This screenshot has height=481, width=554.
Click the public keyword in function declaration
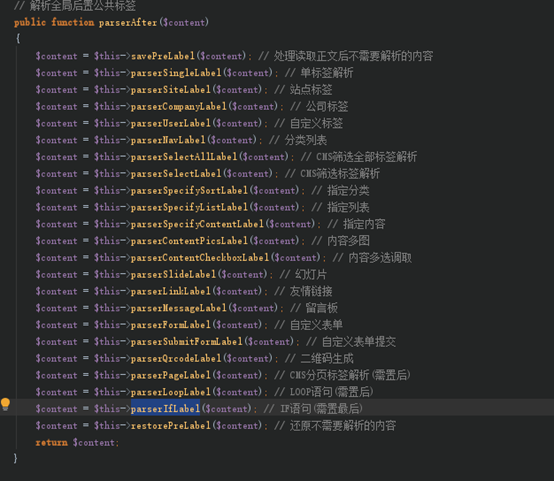point(30,23)
